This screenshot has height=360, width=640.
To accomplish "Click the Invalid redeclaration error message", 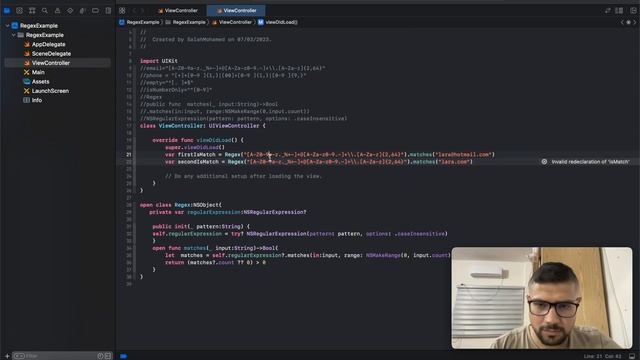I will click(x=590, y=162).
